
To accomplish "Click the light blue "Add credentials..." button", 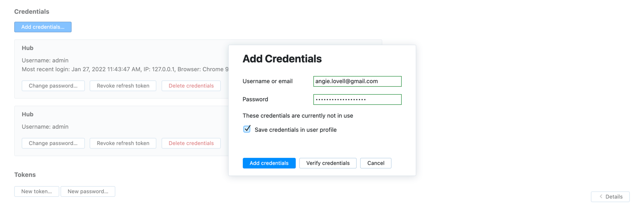I will click(43, 27).
